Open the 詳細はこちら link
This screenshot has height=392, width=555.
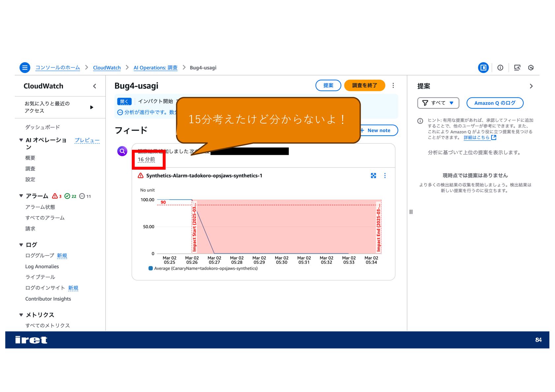[476, 137]
